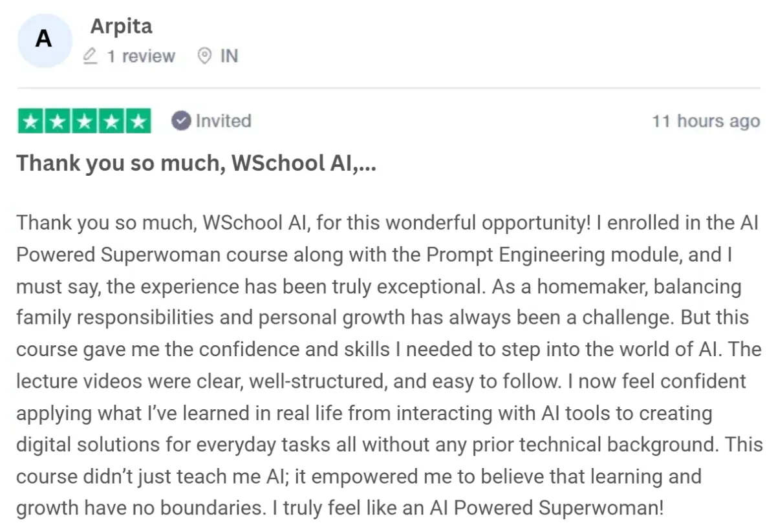Viewport: 776px width, 532px height.
Task: Click the fourth green rating star
Action: click(x=111, y=122)
